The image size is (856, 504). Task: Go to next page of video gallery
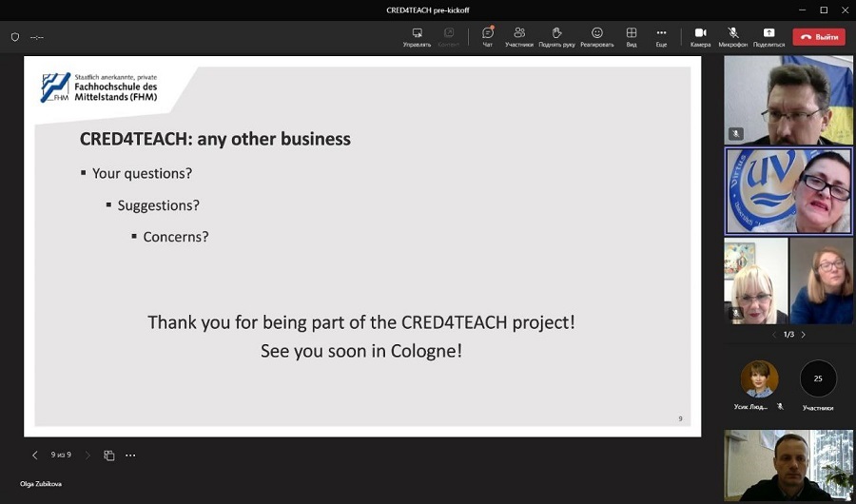pos(803,335)
